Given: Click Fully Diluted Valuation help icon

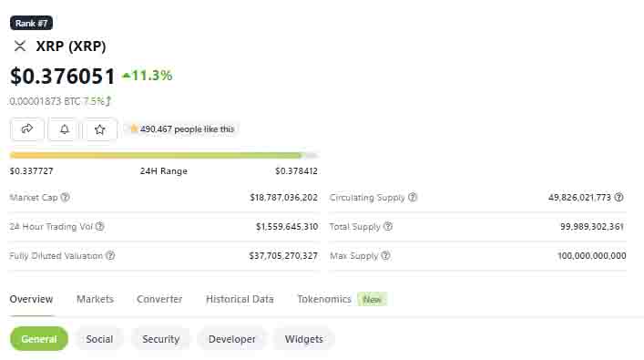Looking at the screenshot, I should [110, 255].
